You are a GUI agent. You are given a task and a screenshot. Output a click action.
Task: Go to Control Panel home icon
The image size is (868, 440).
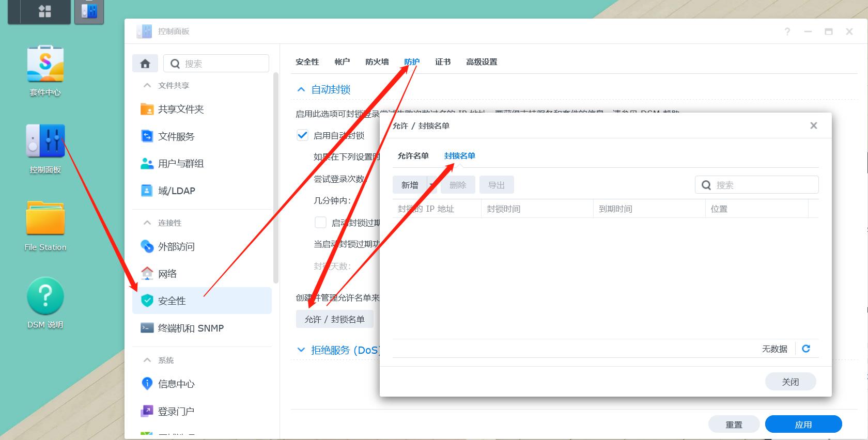tap(145, 64)
